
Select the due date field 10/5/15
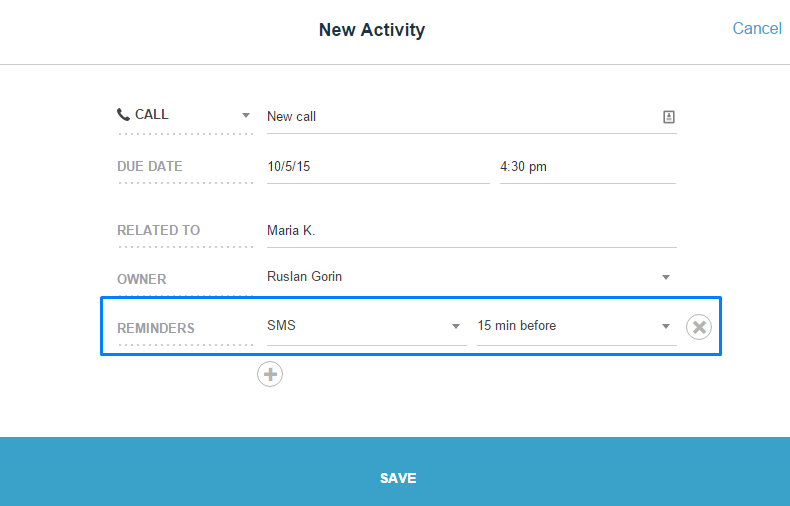click(x=378, y=167)
